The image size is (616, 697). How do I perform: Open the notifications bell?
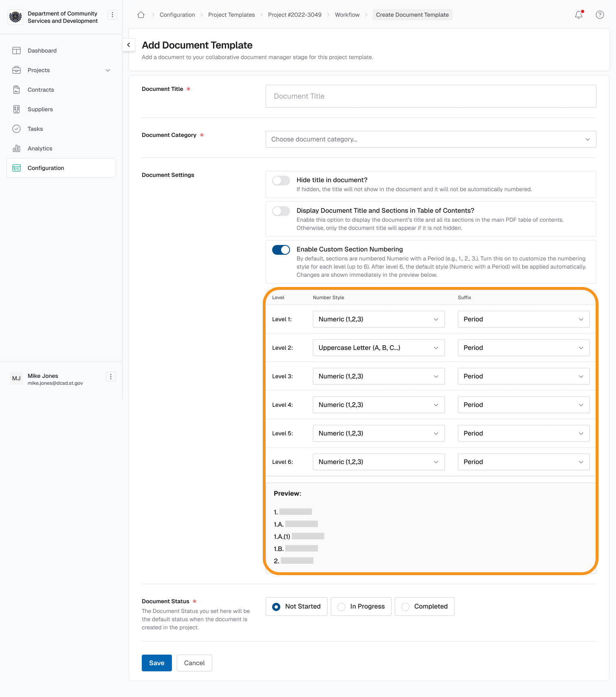click(x=579, y=15)
